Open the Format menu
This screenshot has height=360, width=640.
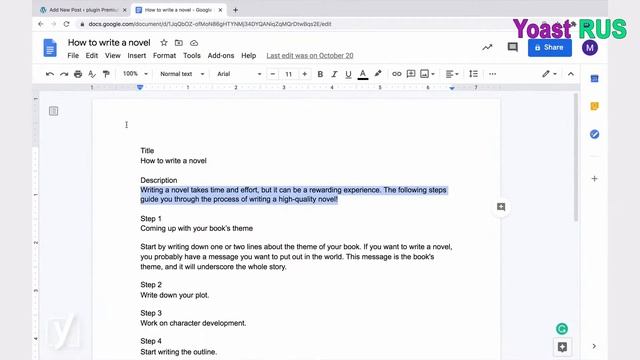pos(164,56)
